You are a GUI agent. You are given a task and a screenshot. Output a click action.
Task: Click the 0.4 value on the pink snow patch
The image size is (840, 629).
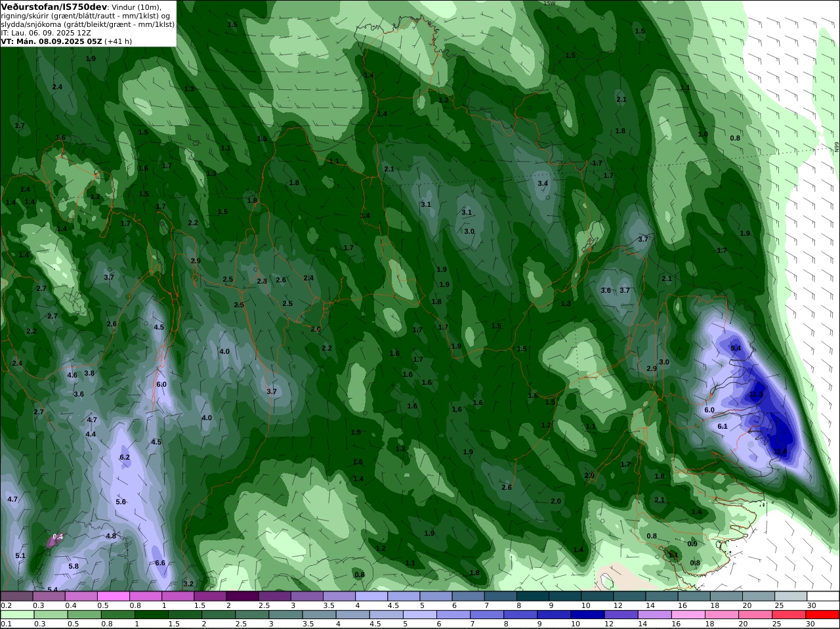tap(58, 537)
